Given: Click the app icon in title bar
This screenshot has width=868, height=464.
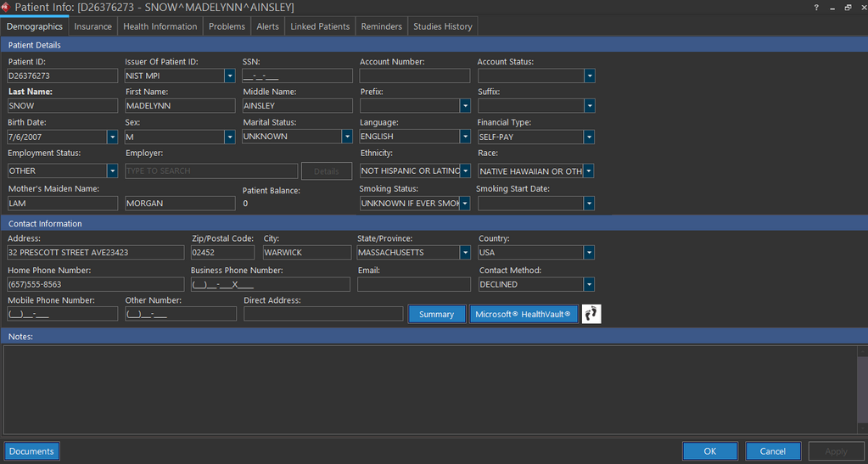Looking at the screenshot, I should 6,7.
